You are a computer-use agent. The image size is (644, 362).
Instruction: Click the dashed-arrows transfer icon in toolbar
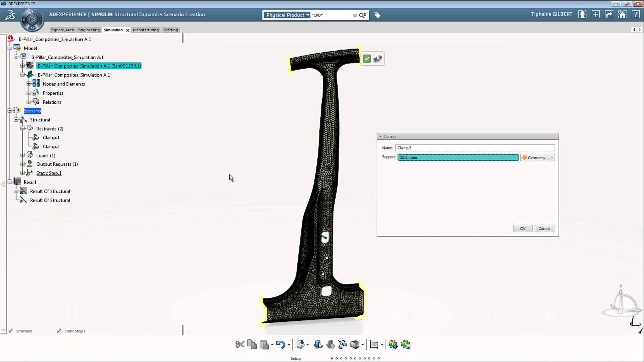coord(342,344)
